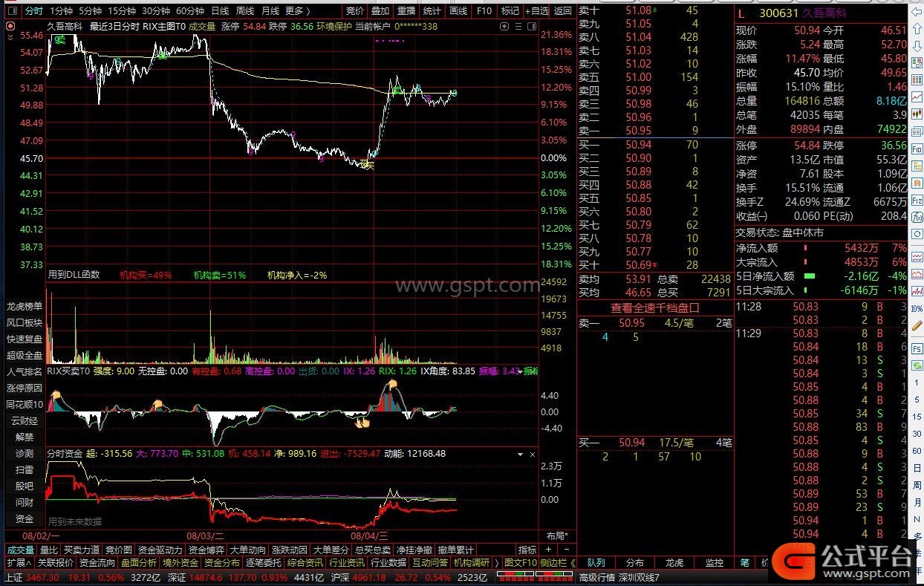Click 当前帐户 account label

click(372, 26)
